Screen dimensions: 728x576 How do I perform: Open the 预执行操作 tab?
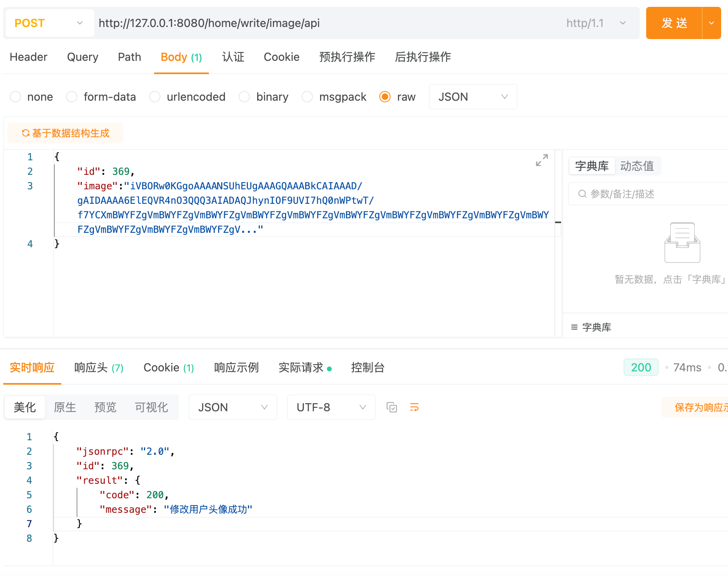pyautogui.click(x=347, y=57)
